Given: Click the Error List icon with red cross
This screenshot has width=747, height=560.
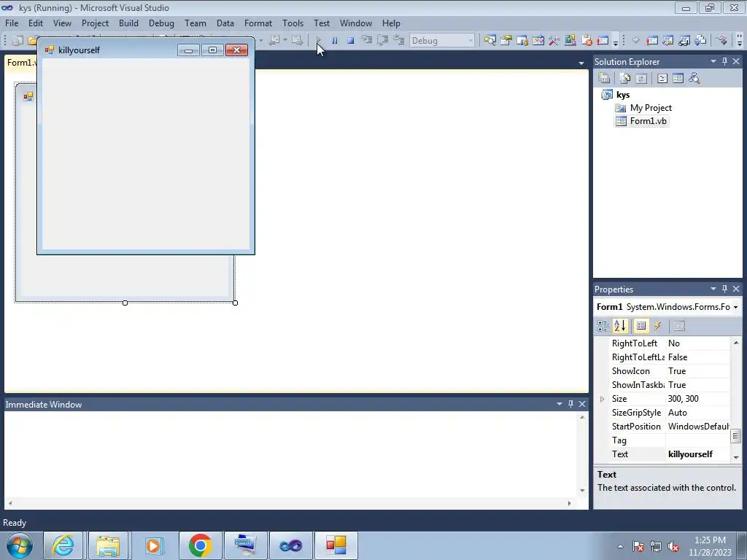Looking at the screenshot, I should [x=587, y=41].
